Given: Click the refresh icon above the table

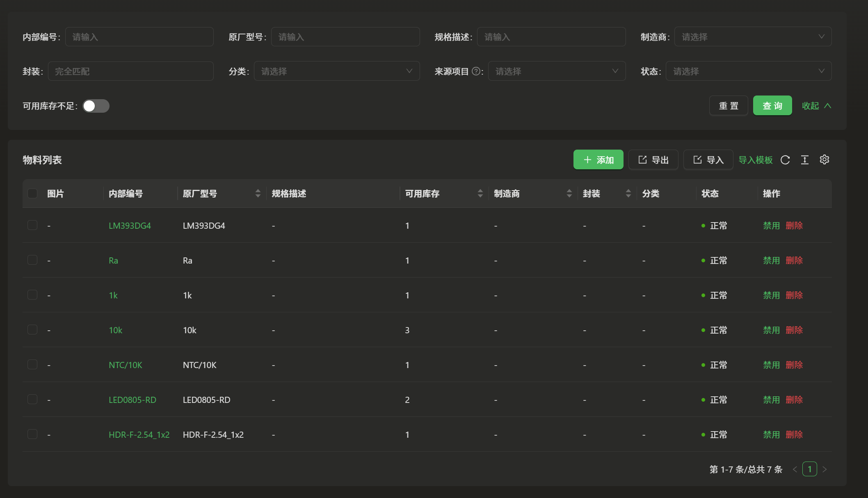Looking at the screenshot, I should 785,160.
